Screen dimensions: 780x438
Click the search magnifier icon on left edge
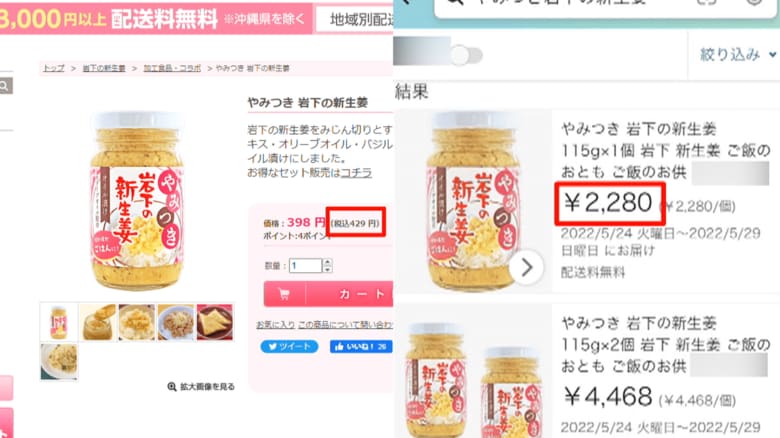tap(5, 86)
